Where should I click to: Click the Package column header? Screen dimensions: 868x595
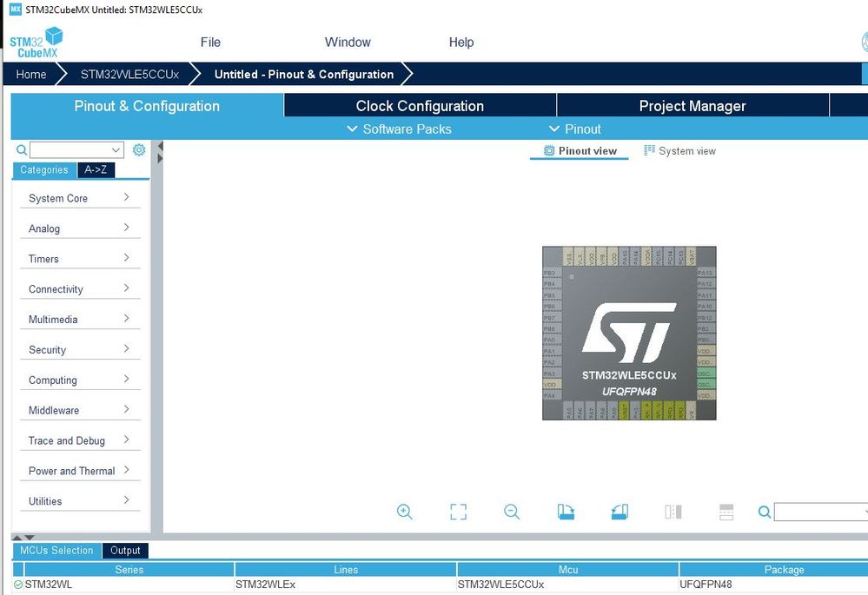point(774,570)
